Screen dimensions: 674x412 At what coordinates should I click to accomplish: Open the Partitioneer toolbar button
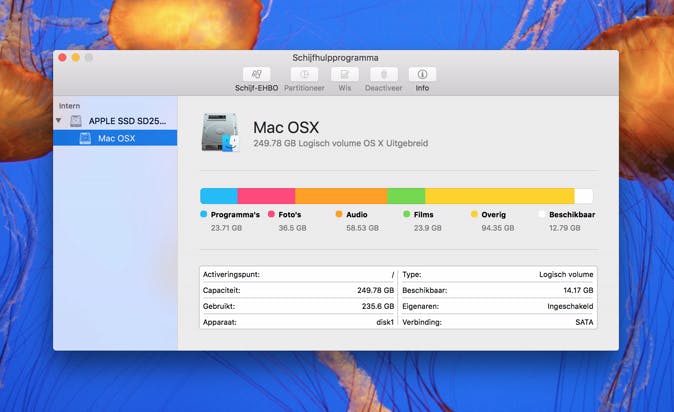click(x=304, y=74)
